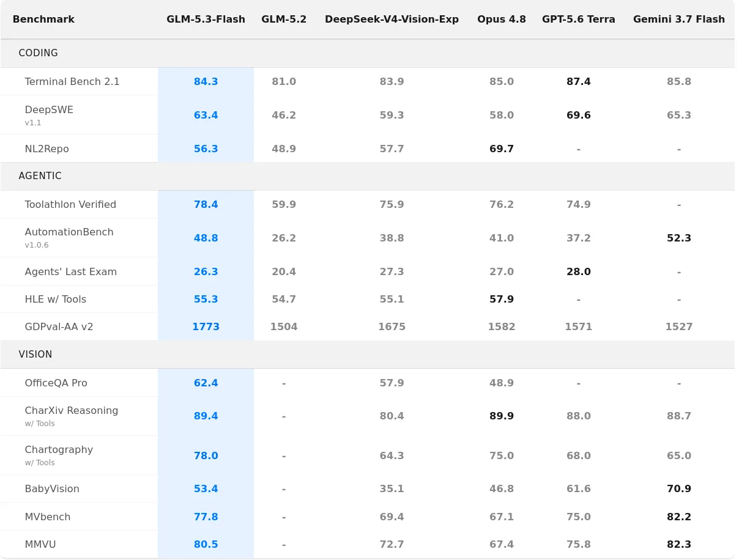This screenshot has height=560, width=739.
Task: Click the 48.9 Opus OfficeQA score
Action: click(x=502, y=383)
